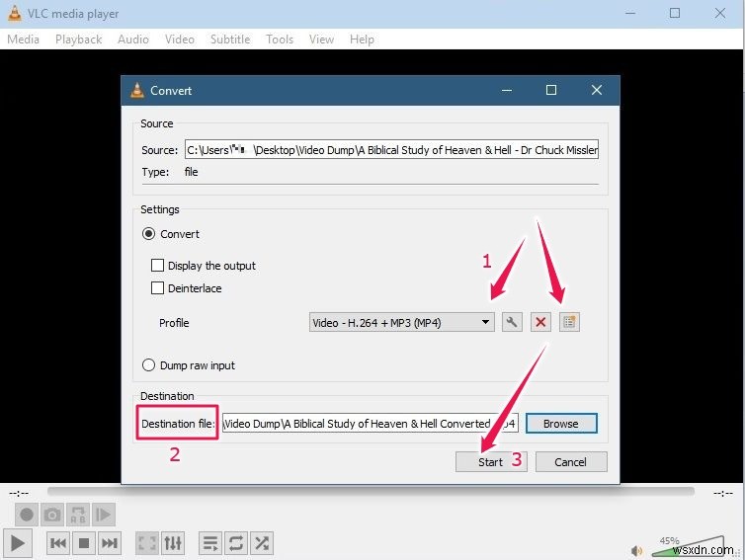Click the volume slider at 45%
745x560 pixels.
tap(687, 547)
